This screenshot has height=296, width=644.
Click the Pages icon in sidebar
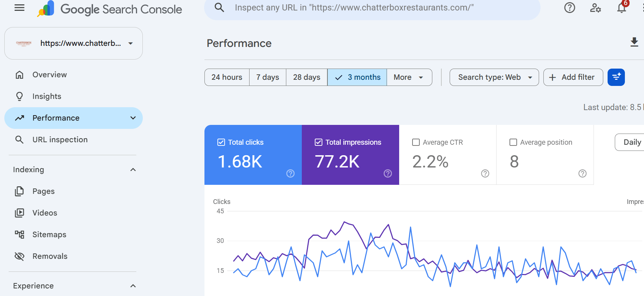[x=19, y=191]
